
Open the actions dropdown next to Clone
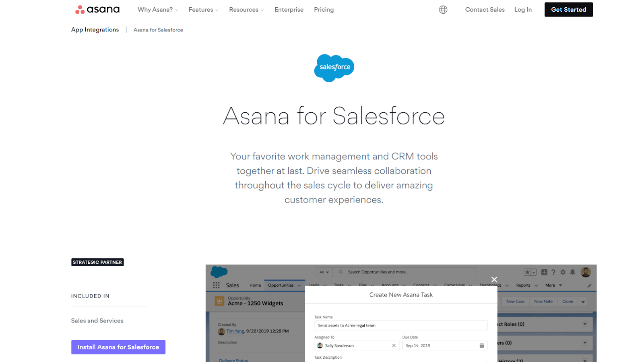(x=583, y=302)
